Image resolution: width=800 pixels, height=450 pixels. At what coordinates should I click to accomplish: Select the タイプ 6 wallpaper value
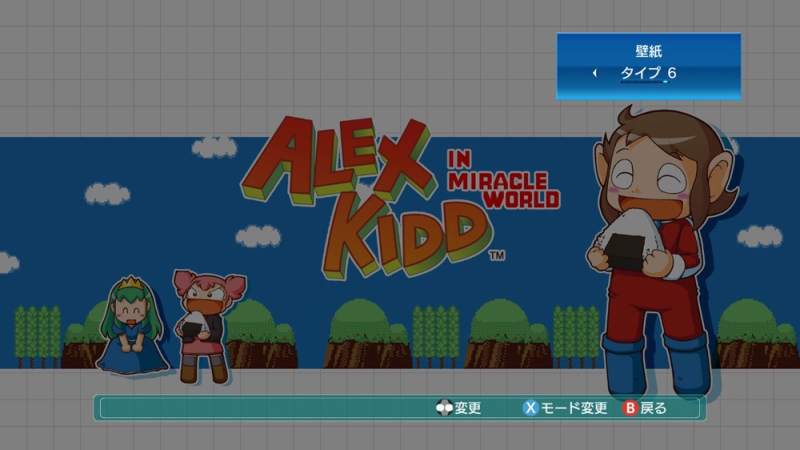pos(648,73)
